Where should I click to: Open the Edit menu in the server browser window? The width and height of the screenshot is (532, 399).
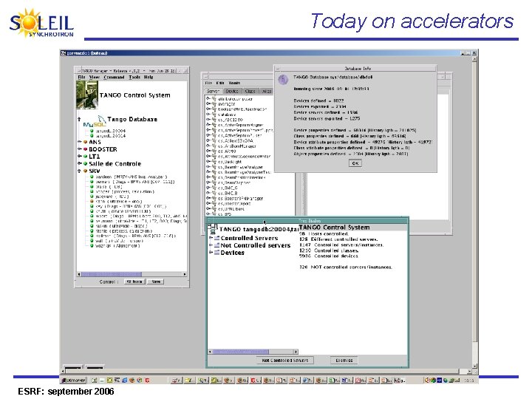[220, 83]
